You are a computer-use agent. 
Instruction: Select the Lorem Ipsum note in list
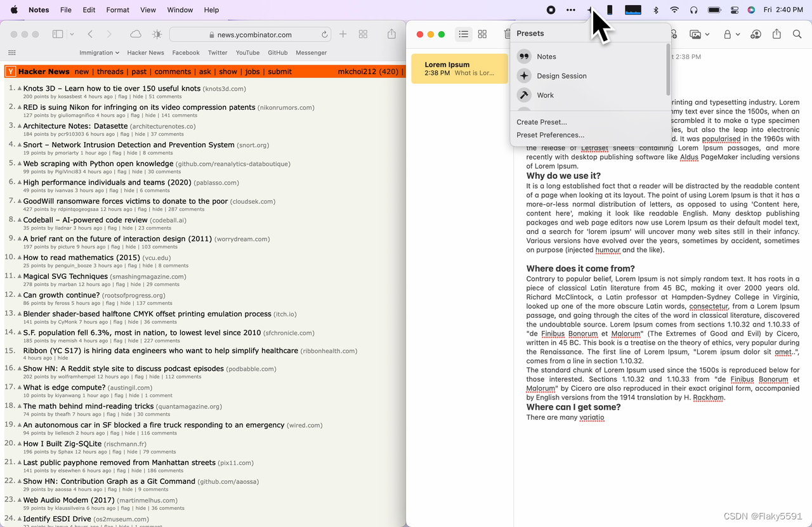[x=459, y=68]
